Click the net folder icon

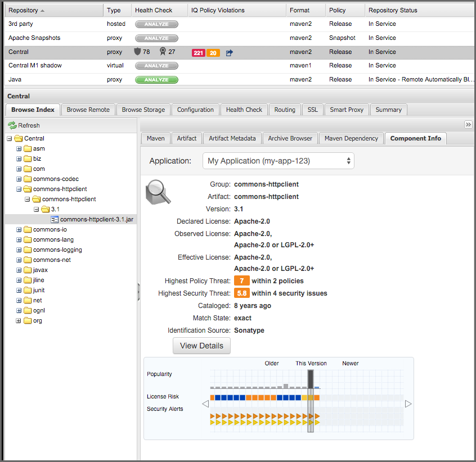tap(28, 301)
